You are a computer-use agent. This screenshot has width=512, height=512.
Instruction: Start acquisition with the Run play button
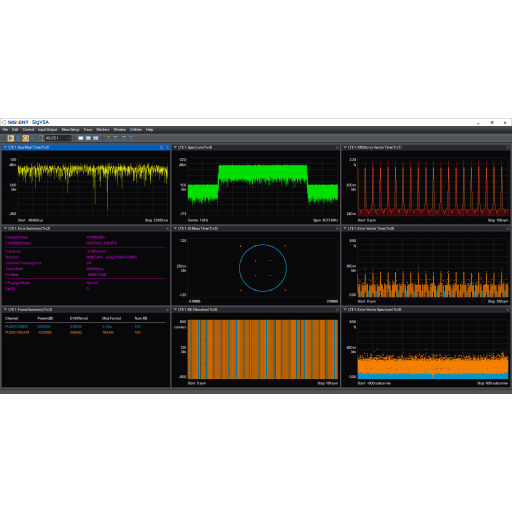(x=11, y=138)
